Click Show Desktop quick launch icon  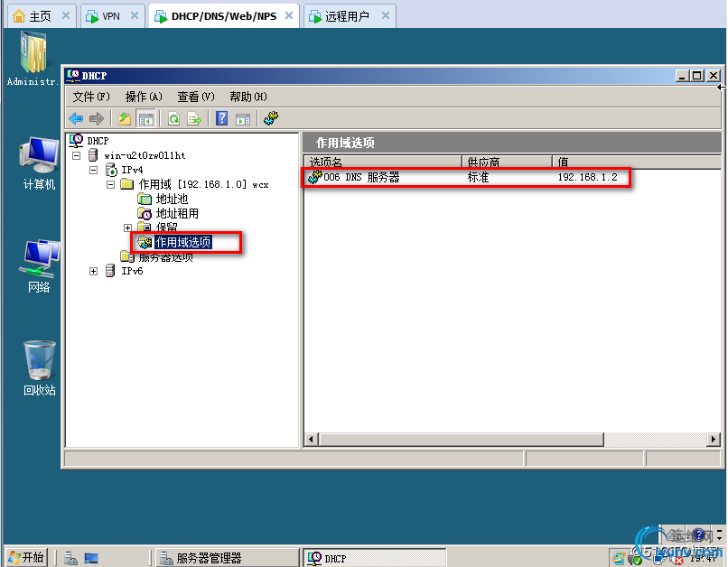click(91, 558)
